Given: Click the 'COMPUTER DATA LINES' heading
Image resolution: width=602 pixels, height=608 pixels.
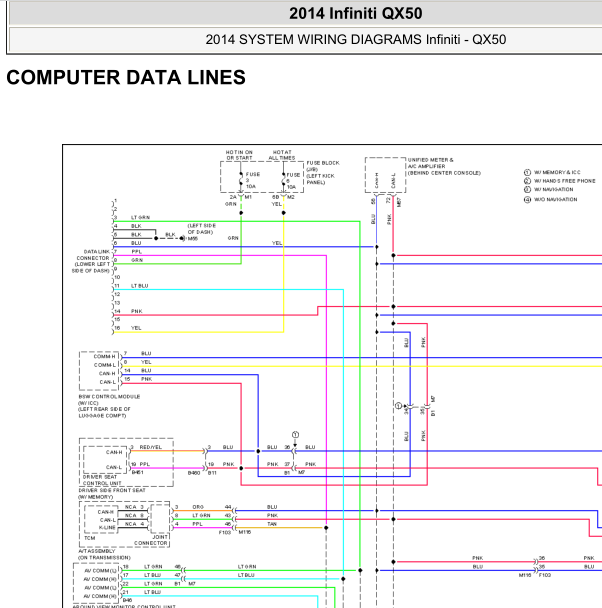Looking at the screenshot, I should (x=126, y=77).
